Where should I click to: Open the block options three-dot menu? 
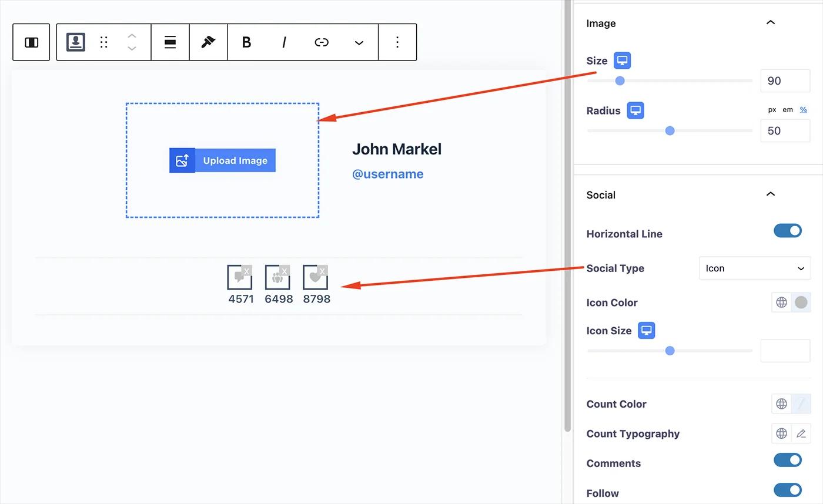click(x=397, y=42)
